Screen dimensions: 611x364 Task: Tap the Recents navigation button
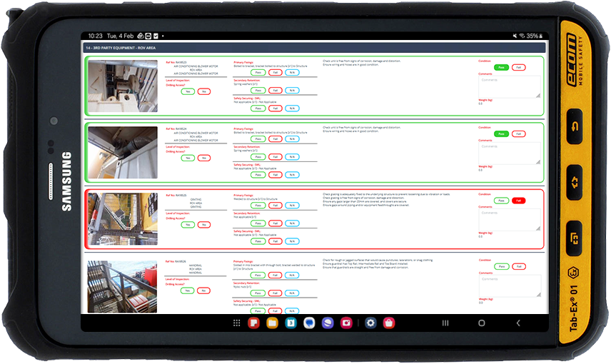point(445,323)
